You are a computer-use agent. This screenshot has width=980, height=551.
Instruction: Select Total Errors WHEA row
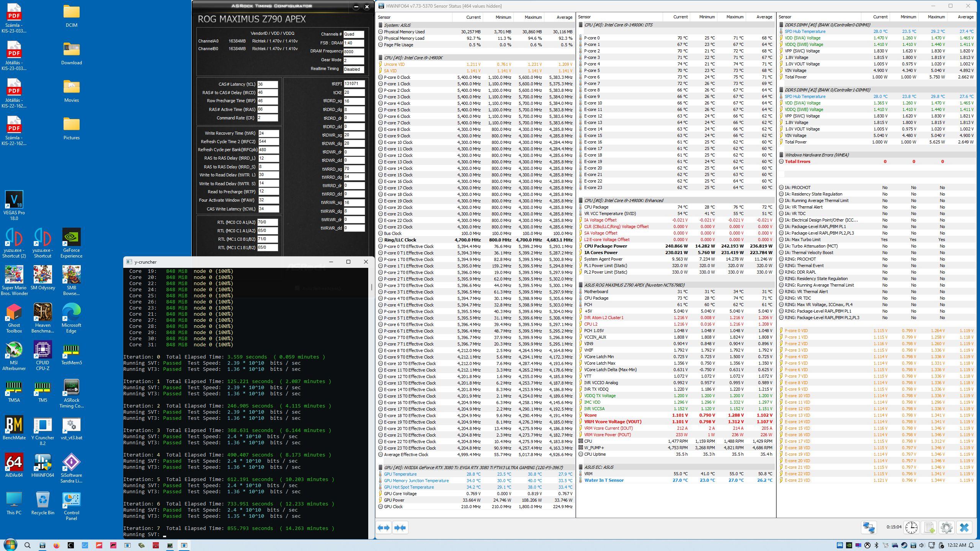click(877, 161)
